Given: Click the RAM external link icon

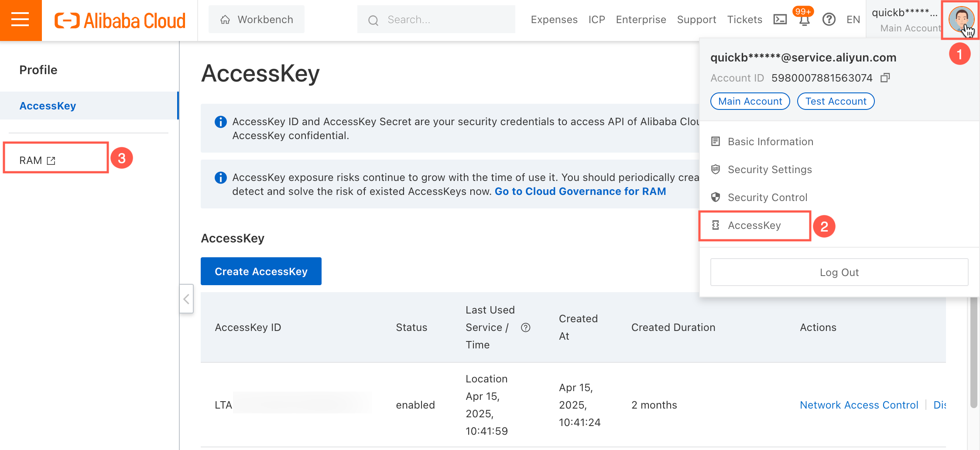Looking at the screenshot, I should [51, 161].
